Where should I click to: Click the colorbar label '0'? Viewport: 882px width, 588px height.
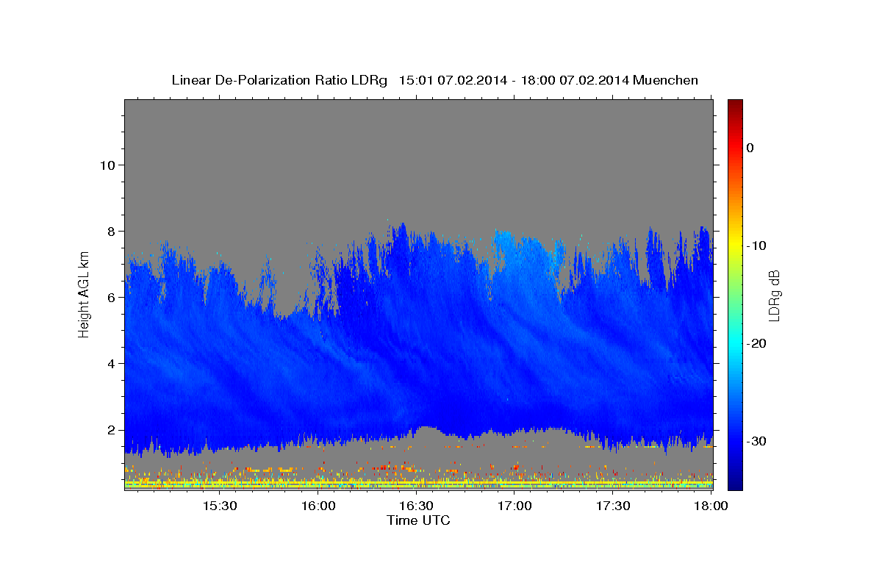coord(750,148)
